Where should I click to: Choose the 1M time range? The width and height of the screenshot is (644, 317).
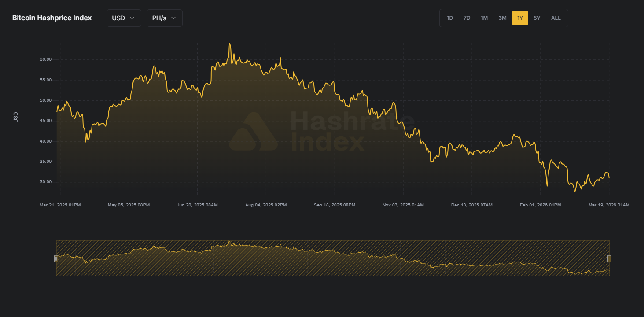tap(484, 18)
